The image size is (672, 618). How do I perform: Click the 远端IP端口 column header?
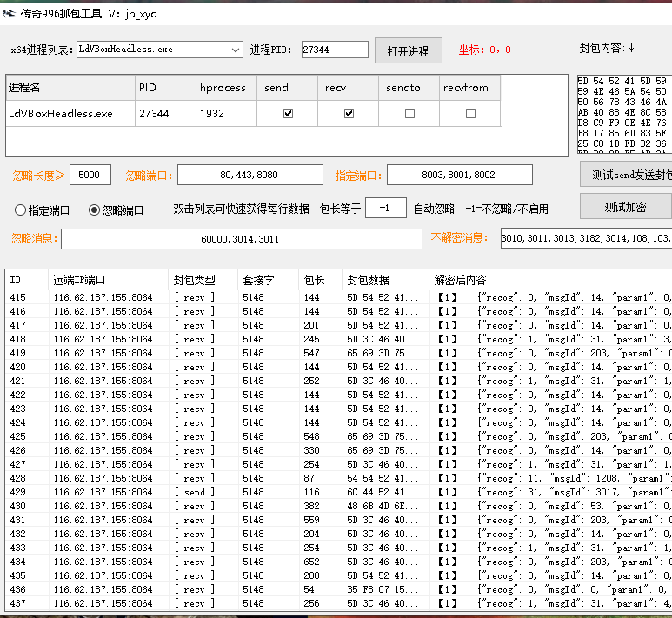tap(108, 280)
